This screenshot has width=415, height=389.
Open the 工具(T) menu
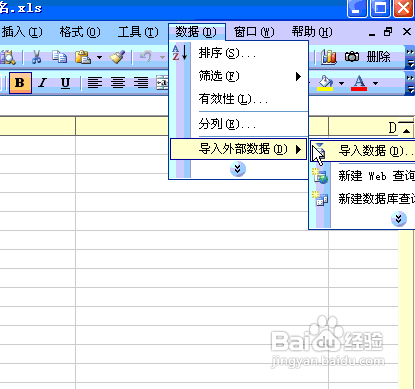pyautogui.click(x=138, y=32)
